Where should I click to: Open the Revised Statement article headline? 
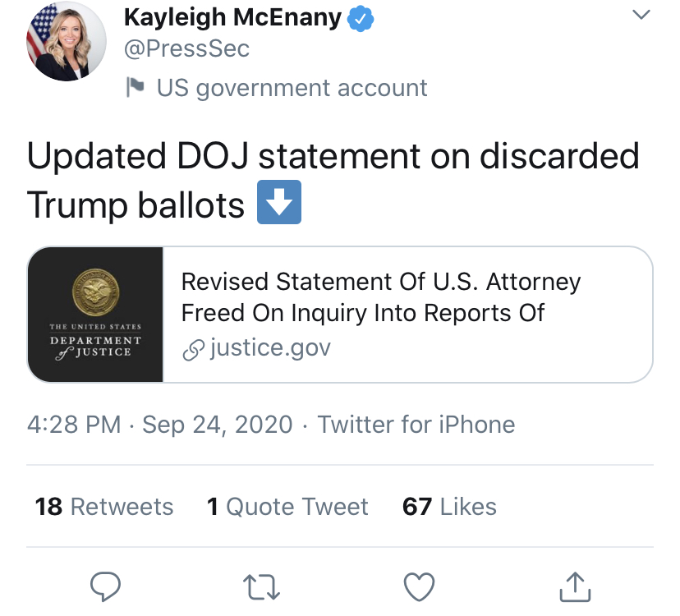click(x=380, y=297)
